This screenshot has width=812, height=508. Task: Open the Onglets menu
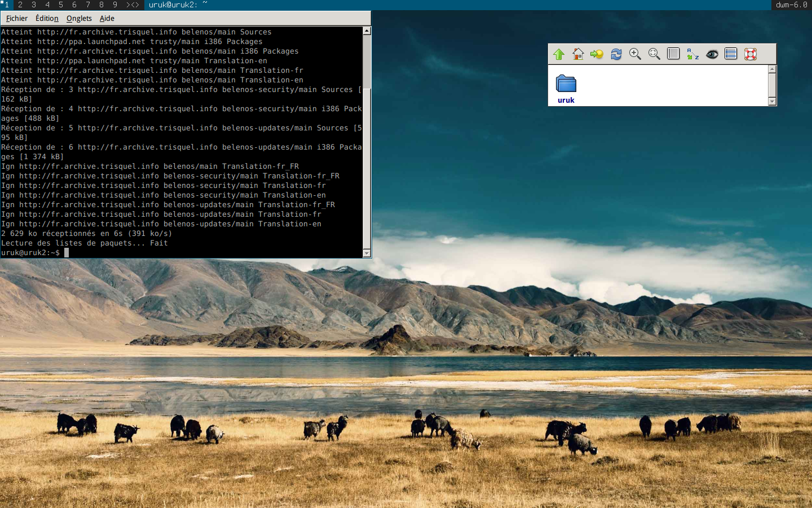(79, 19)
